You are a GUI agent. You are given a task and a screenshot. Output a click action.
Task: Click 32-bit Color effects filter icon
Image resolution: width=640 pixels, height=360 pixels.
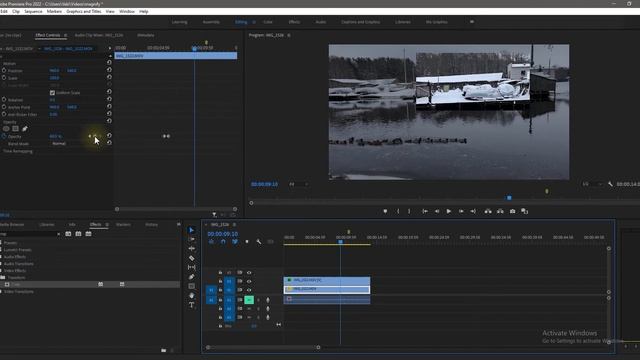78,234
